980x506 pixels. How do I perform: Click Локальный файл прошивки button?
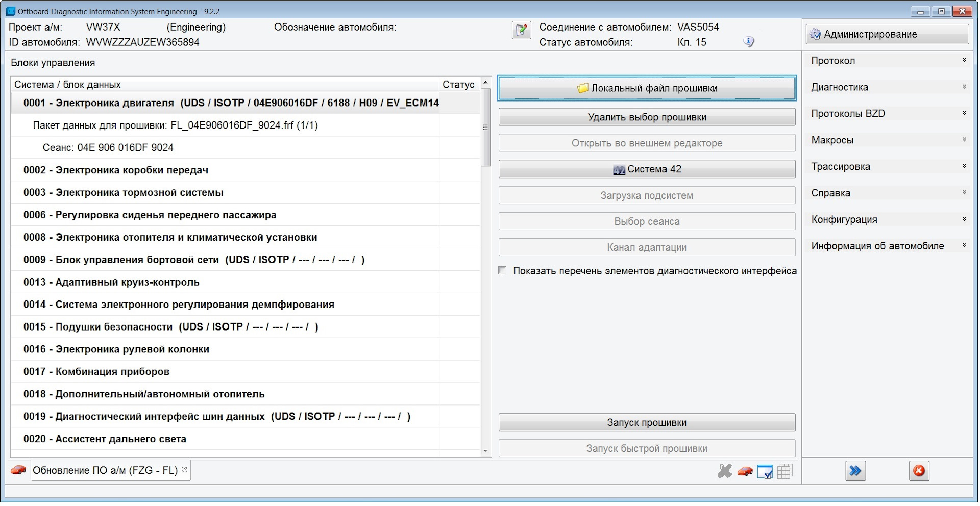[647, 88]
